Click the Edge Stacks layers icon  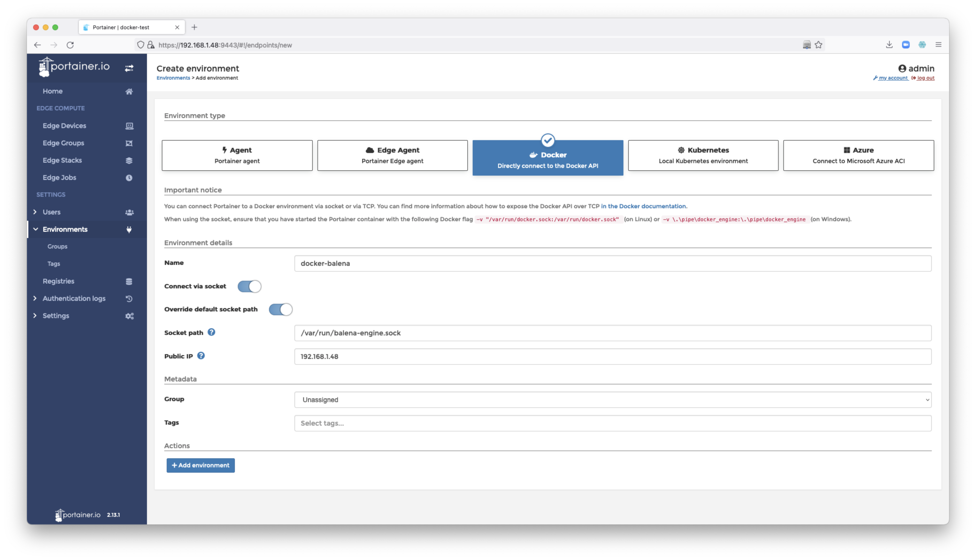click(x=129, y=160)
